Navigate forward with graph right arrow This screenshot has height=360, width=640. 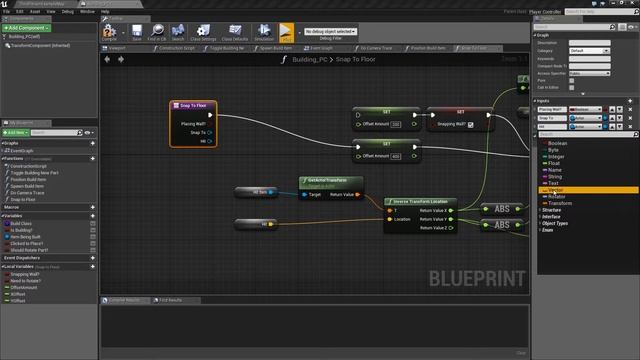tap(121, 60)
